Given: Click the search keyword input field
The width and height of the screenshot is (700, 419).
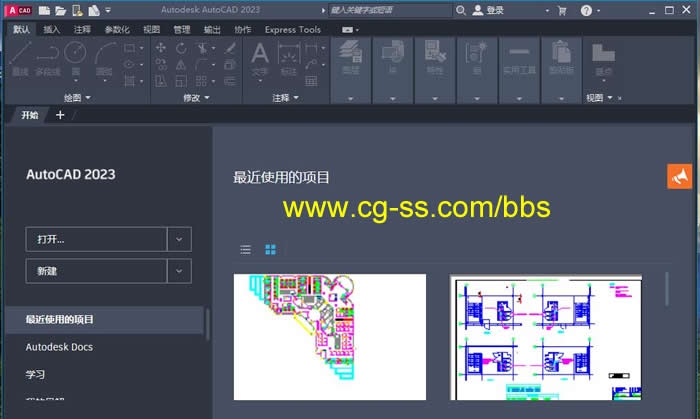Looking at the screenshot, I should click(388, 10).
